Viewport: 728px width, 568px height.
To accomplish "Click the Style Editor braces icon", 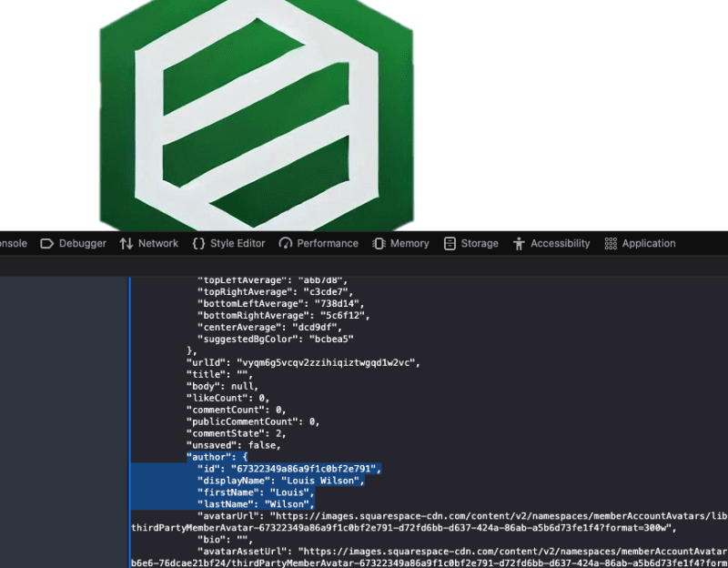I will 198,243.
